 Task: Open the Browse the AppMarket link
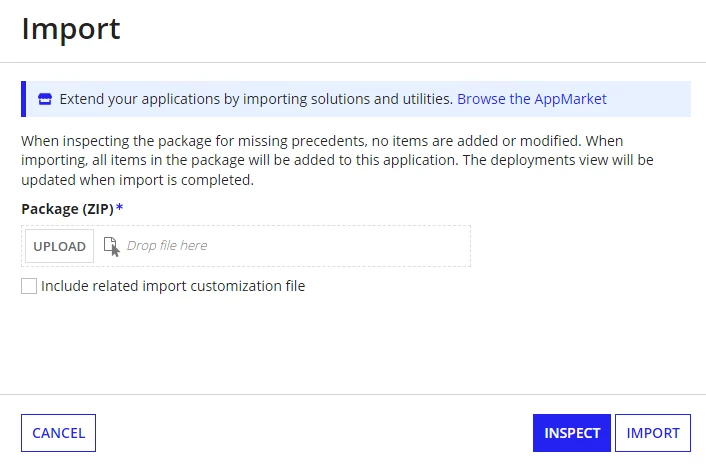[x=532, y=99]
